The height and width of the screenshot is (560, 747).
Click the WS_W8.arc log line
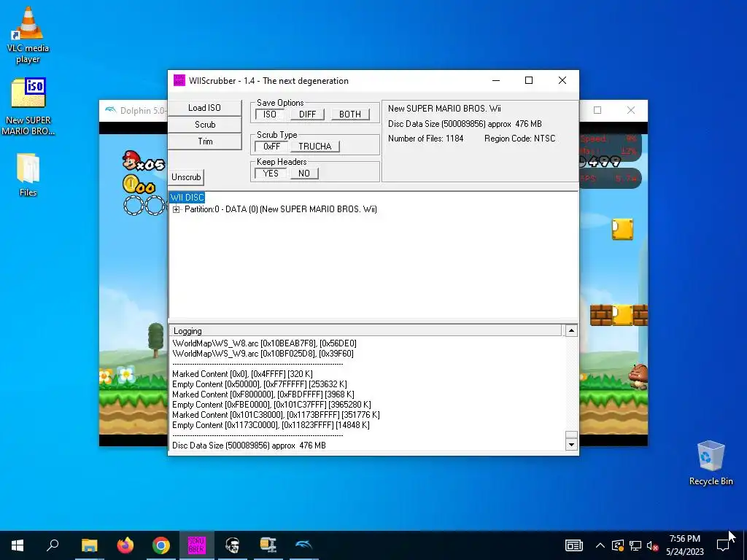[264, 343]
